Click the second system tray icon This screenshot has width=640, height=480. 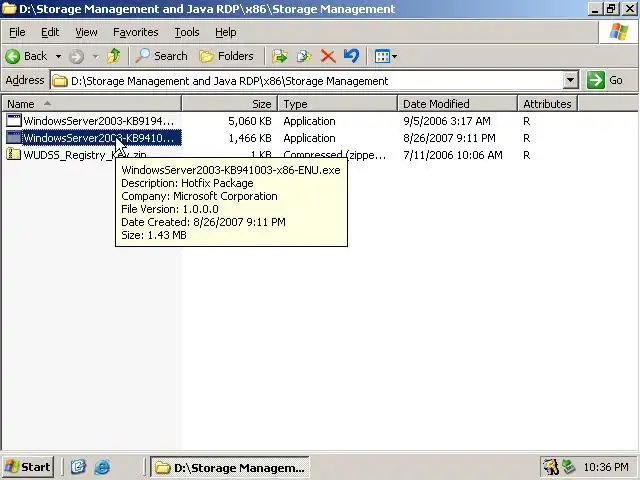pos(568,467)
